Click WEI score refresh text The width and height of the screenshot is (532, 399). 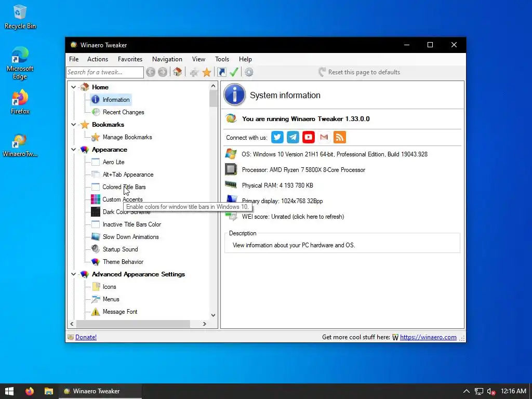coord(293,217)
